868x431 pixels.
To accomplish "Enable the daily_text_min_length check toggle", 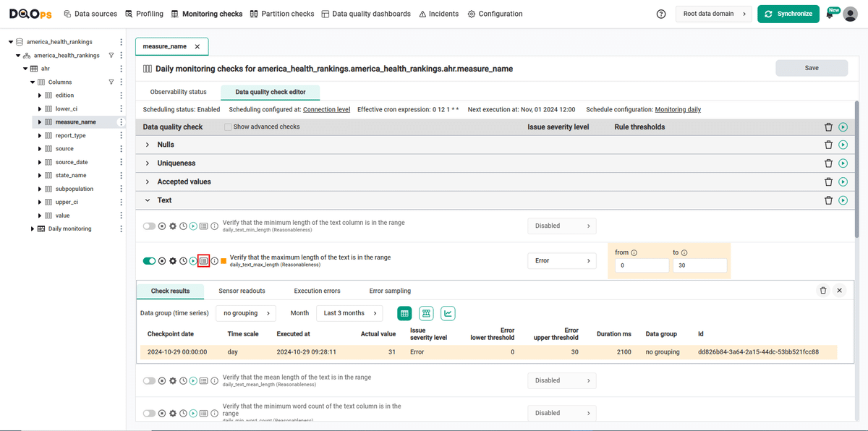I will click(149, 226).
